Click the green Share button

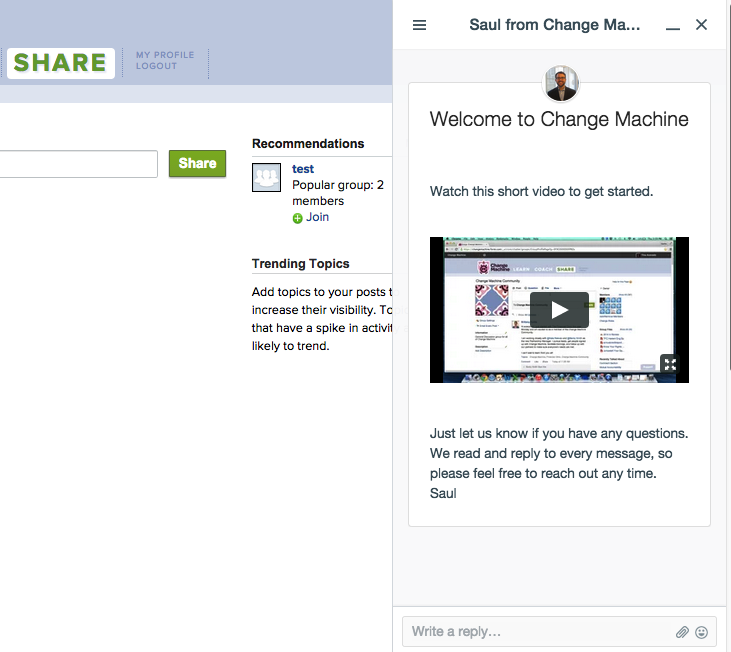click(197, 163)
